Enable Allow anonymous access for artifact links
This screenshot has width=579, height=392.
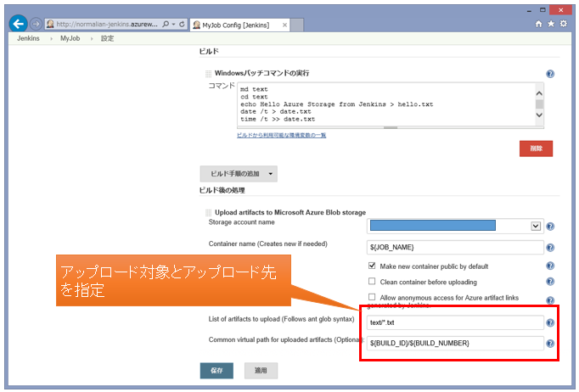coord(372,297)
